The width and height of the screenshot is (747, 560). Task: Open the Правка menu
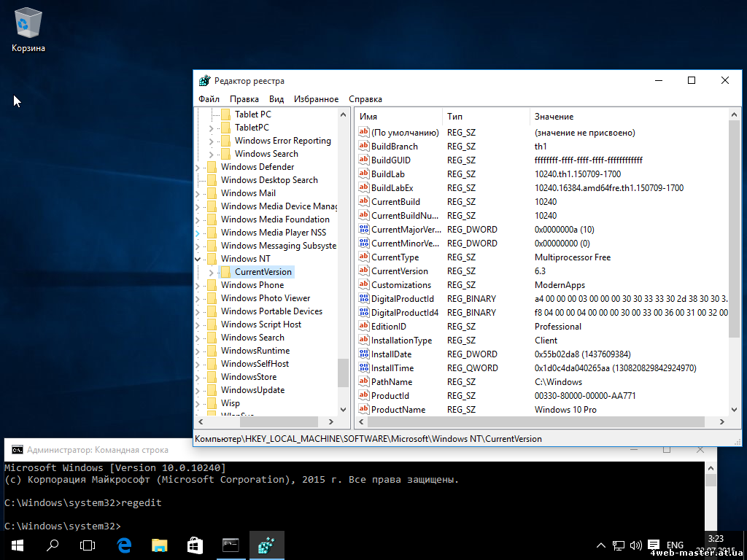(x=244, y=99)
